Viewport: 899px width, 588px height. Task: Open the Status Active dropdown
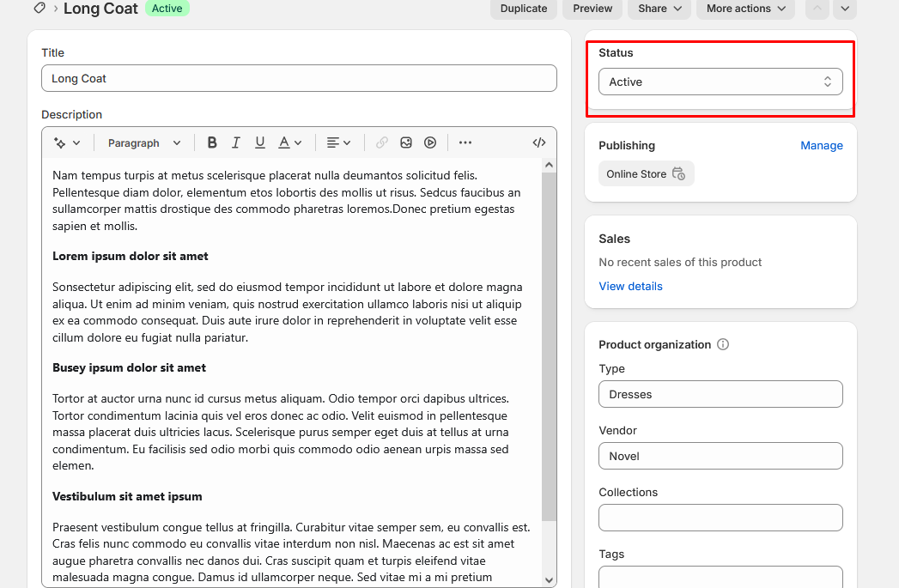(720, 82)
